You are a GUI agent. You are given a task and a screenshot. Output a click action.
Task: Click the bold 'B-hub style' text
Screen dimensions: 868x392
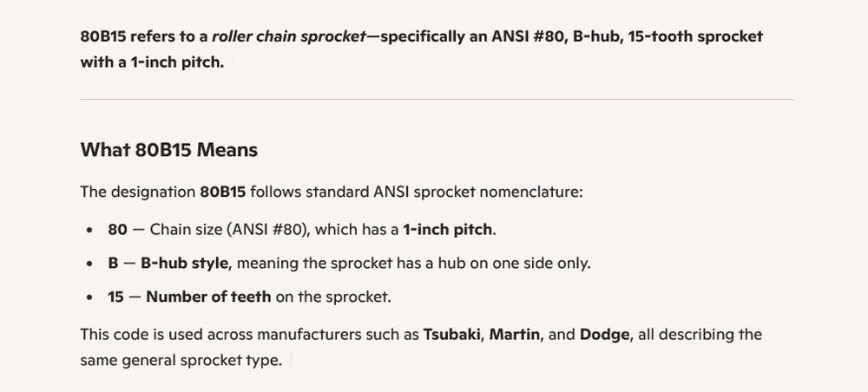click(x=184, y=263)
